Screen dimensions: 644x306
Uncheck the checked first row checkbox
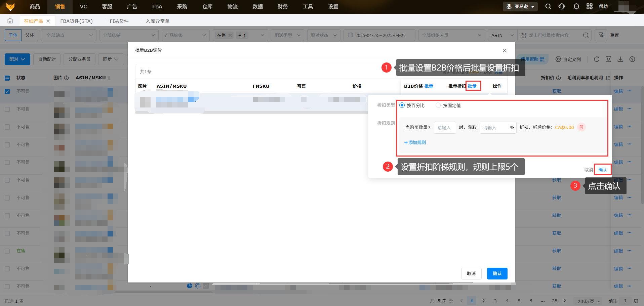[7, 91]
